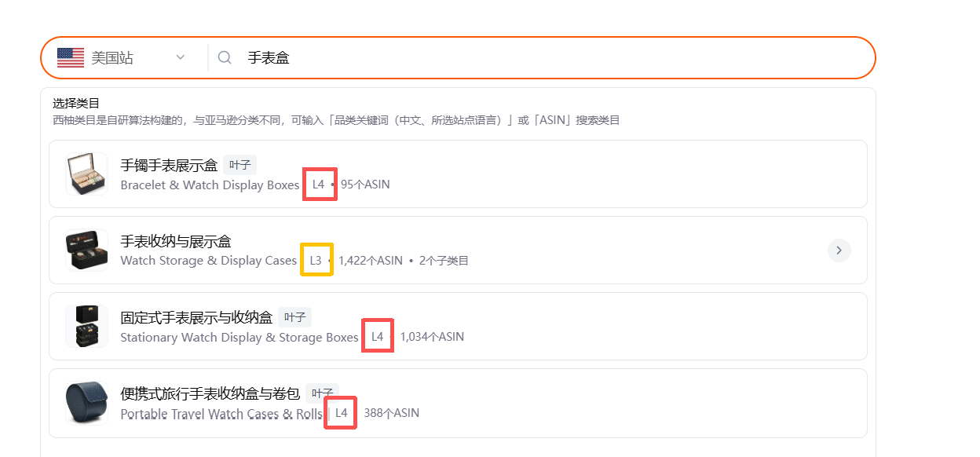Expand 手表收纳与展示盒 subcategories arrow
This screenshot has width=980, height=457.
point(839,250)
